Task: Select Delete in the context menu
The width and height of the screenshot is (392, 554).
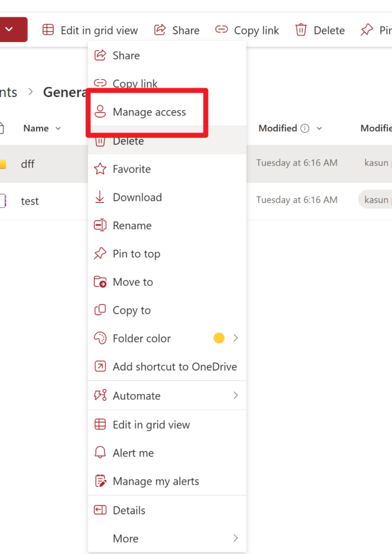Action: click(x=167, y=141)
